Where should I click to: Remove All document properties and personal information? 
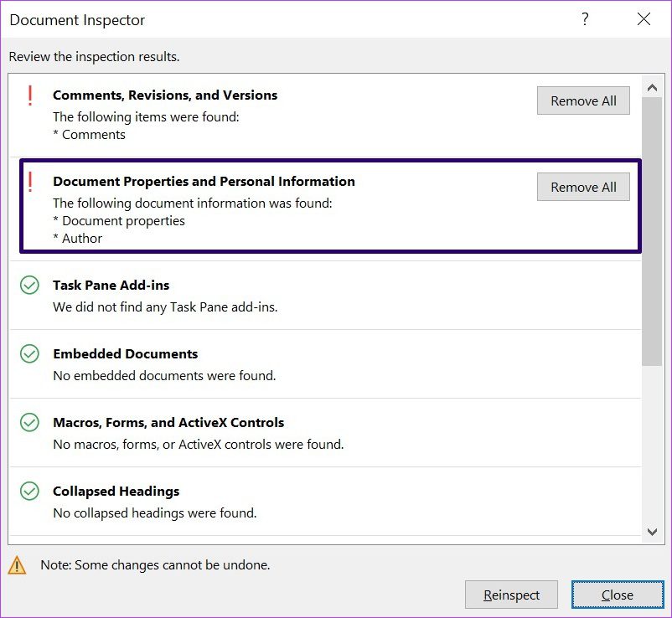(x=583, y=187)
